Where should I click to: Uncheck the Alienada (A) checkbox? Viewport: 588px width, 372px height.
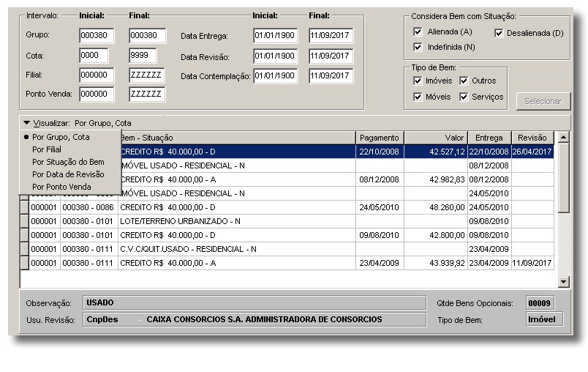point(418,32)
